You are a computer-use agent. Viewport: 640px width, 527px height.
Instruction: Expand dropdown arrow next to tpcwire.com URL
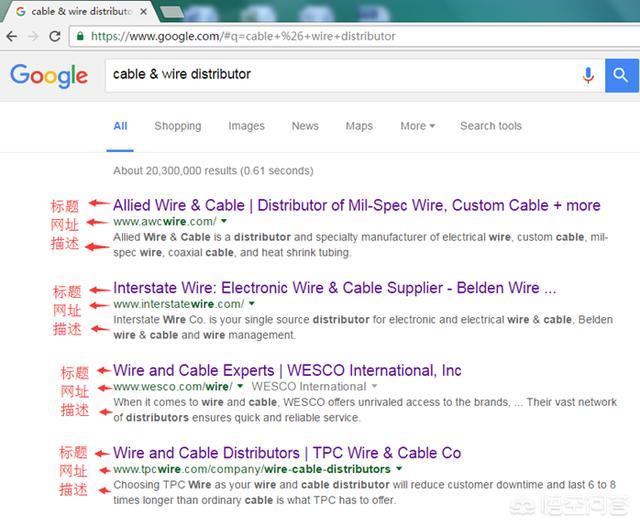(399, 469)
